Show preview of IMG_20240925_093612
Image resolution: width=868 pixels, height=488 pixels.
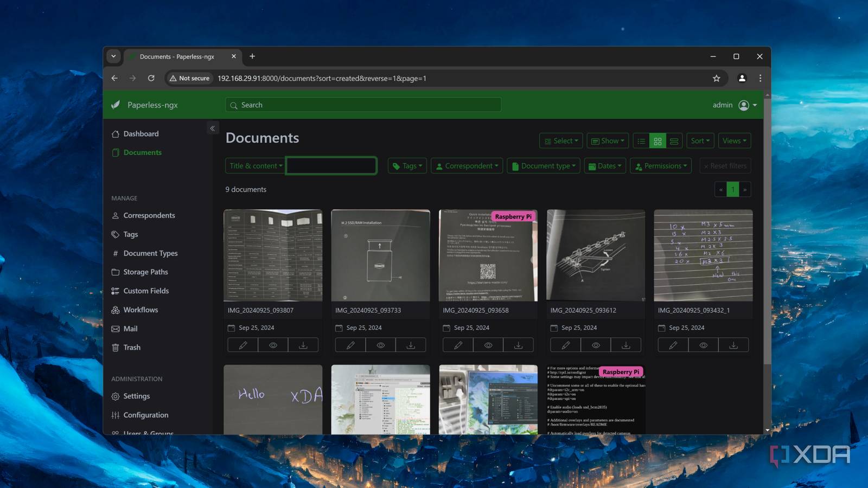tap(596, 344)
